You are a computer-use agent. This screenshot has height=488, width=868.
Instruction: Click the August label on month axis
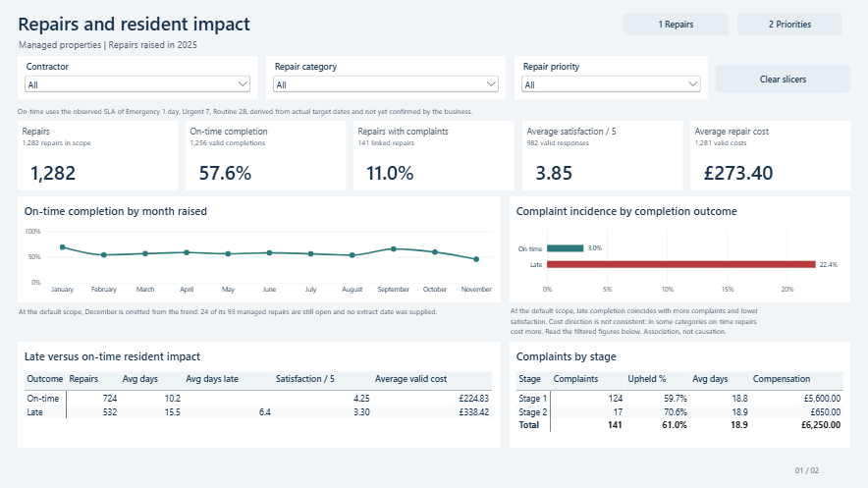[353, 290]
